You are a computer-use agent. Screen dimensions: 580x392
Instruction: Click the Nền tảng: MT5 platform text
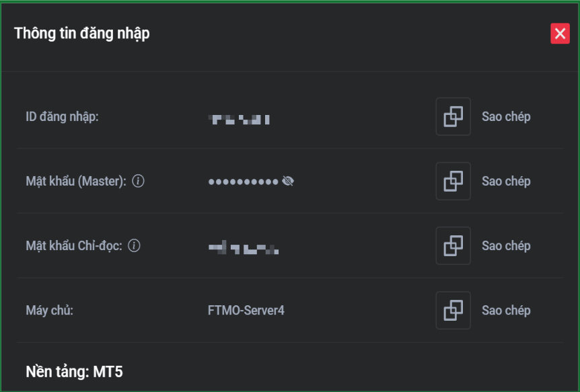pos(74,372)
